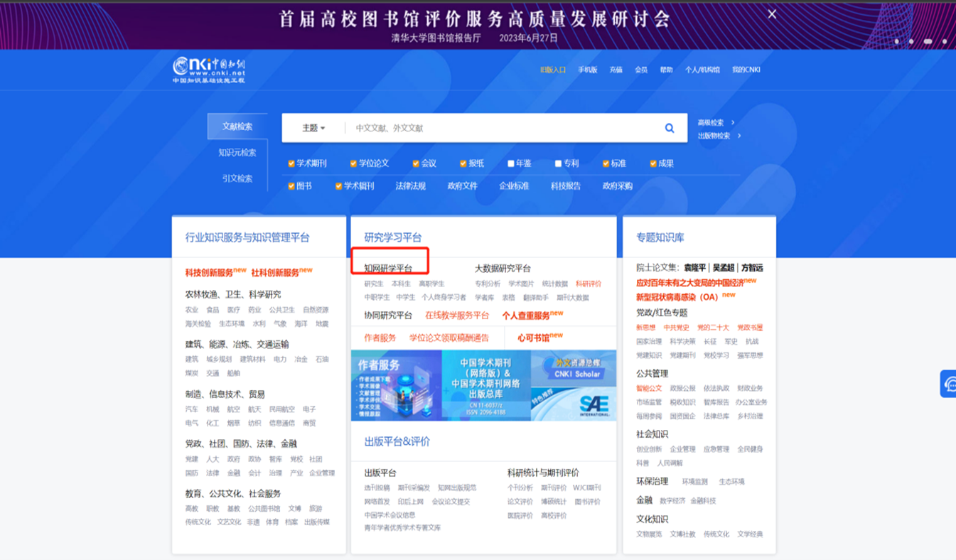
Task: Switch to the 引文检索 tab
Action: coord(237,178)
